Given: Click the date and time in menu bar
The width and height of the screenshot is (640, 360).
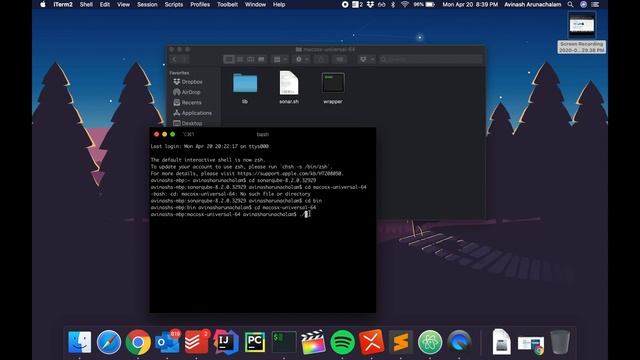Looking at the screenshot, I should [x=470, y=4].
